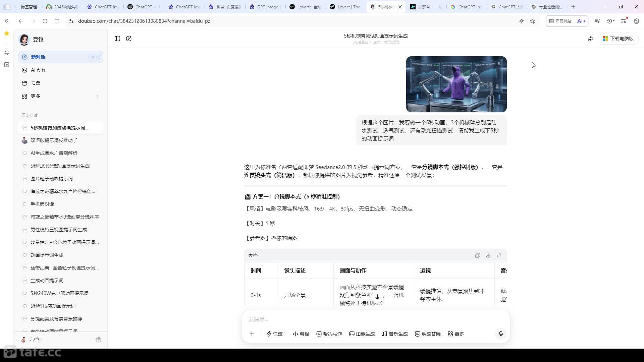Open the AI生成香水广告图解析 conversation
The height and width of the screenshot is (362, 644).
[x=61, y=153]
